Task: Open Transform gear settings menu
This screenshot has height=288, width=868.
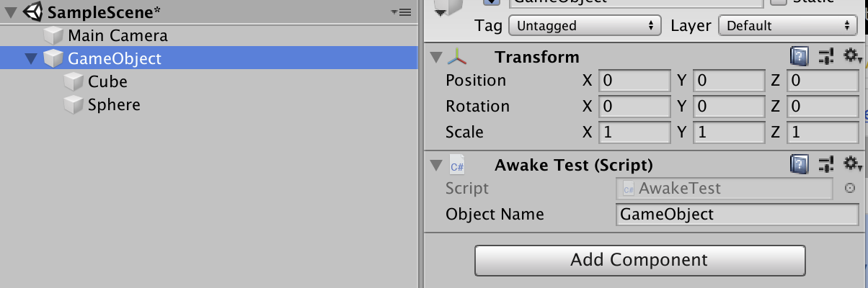Action: click(853, 57)
